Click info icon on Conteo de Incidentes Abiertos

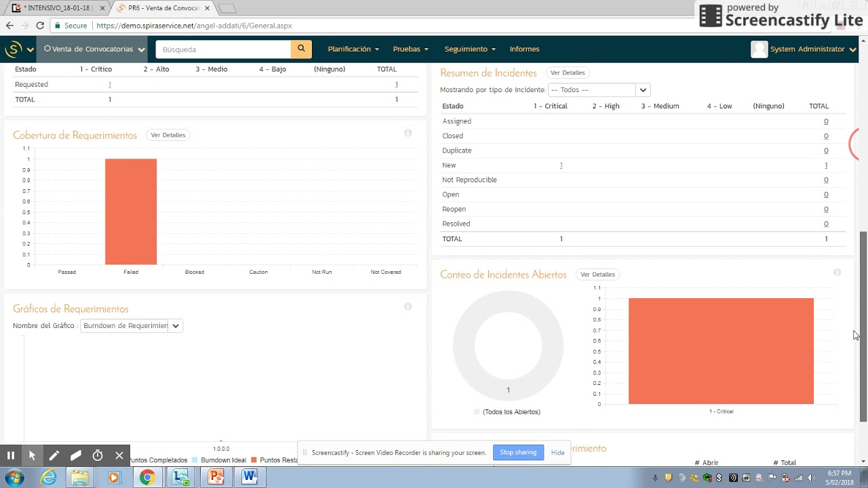(x=837, y=272)
